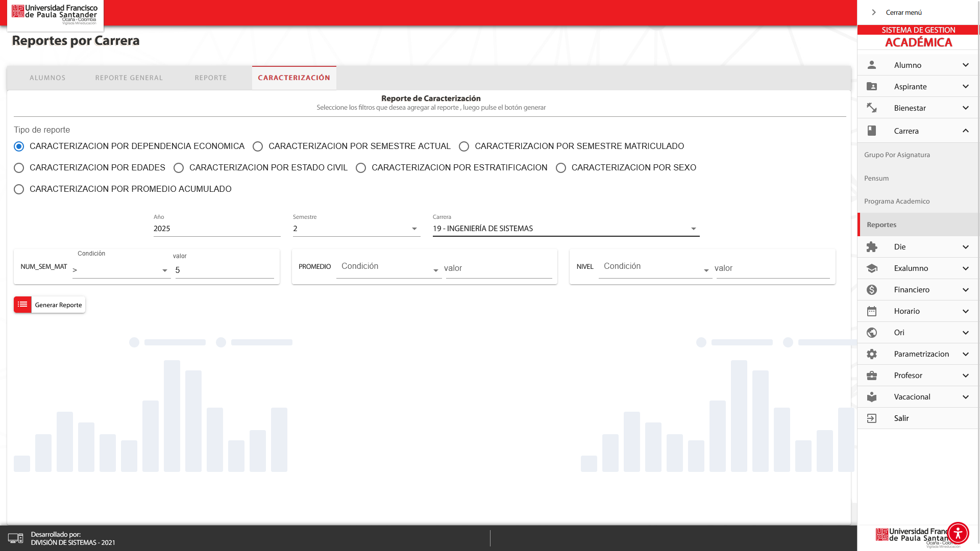This screenshot has width=980, height=551.
Task: Click the Año input field
Action: pos(216,229)
